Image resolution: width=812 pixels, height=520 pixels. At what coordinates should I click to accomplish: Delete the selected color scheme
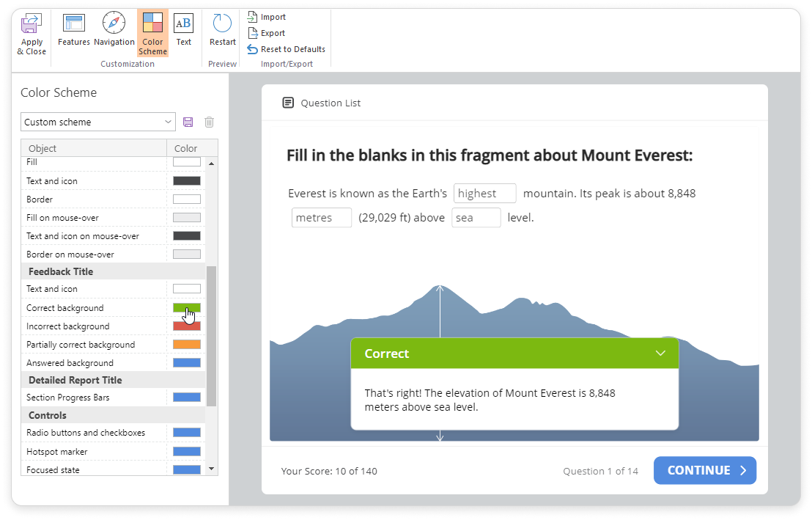[x=209, y=122]
